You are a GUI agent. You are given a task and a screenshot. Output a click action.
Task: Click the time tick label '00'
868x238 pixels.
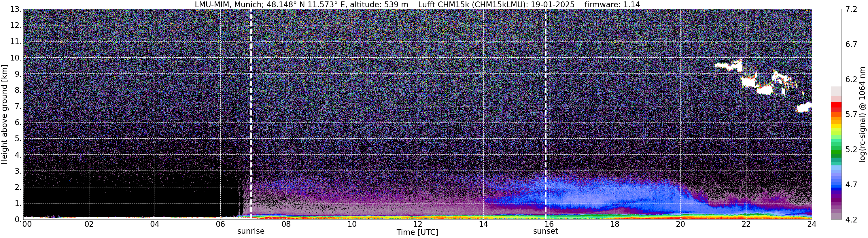27,224
